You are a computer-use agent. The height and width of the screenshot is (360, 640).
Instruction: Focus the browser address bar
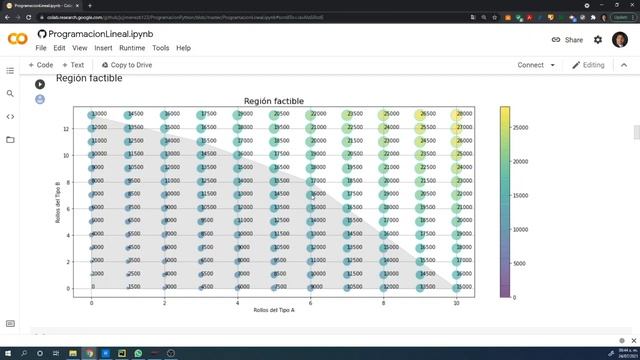253,17
